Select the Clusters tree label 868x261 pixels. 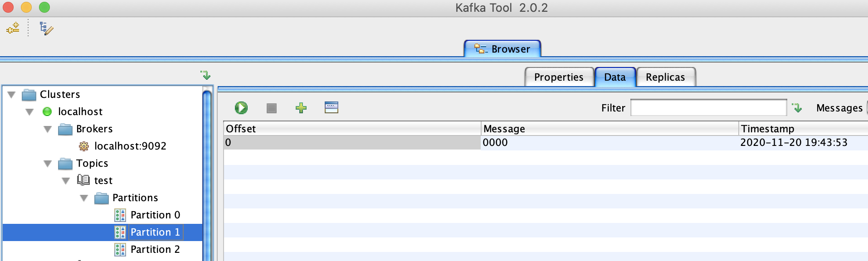point(60,94)
